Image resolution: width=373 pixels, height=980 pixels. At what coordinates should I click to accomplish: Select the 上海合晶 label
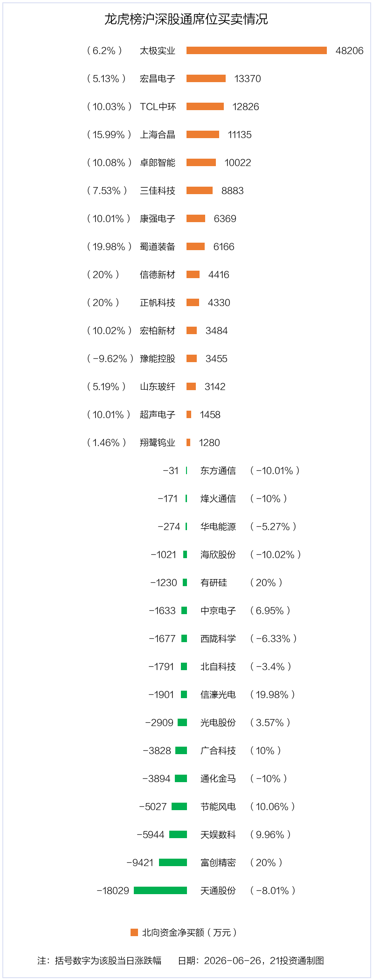pos(158,134)
